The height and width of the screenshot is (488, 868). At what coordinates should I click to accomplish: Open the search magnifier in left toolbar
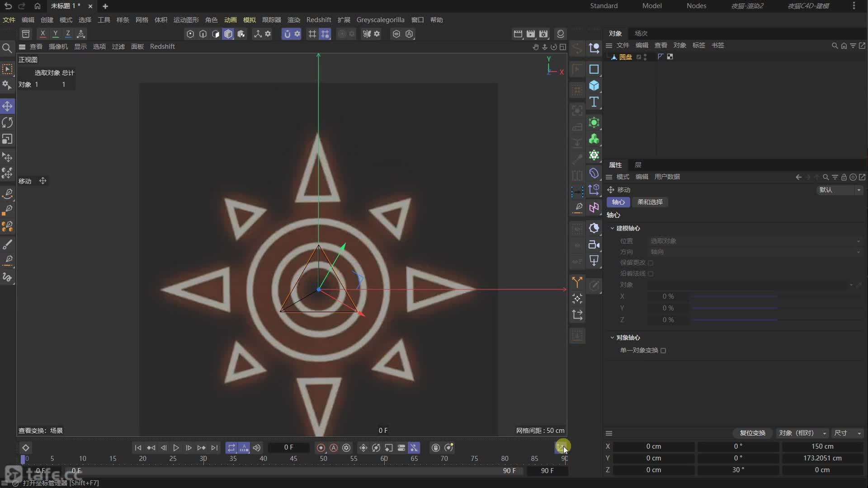click(7, 48)
